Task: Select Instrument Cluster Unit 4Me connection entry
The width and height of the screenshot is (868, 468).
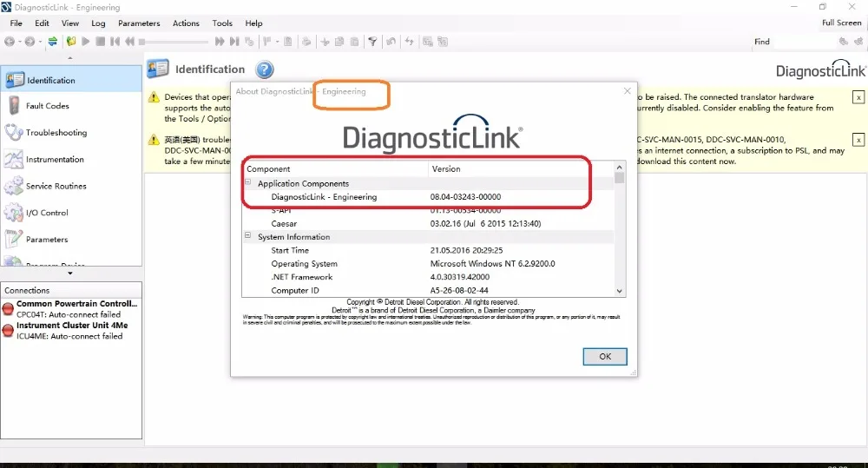Action: click(71, 331)
